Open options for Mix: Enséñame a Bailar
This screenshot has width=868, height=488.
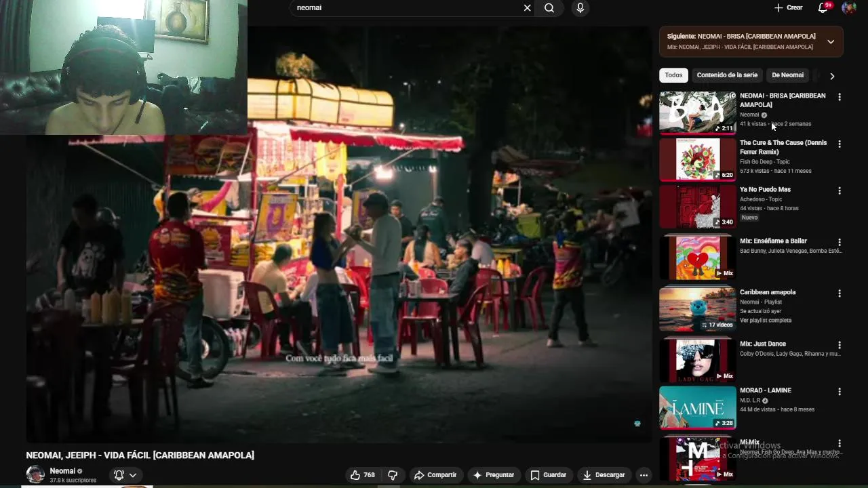point(840,242)
